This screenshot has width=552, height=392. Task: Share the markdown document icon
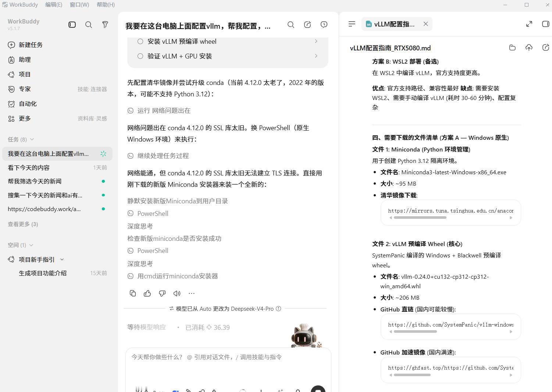[546, 47]
